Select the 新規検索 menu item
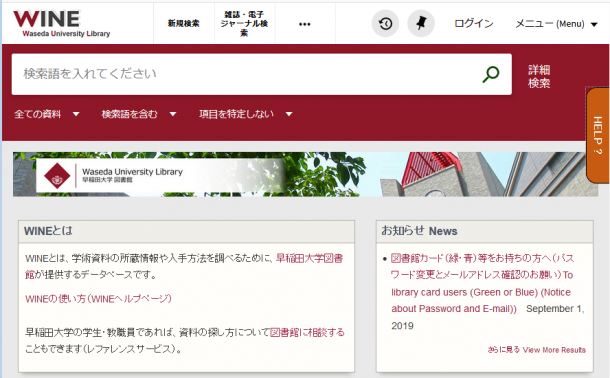The height and width of the screenshot is (378, 610). point(184,24)
